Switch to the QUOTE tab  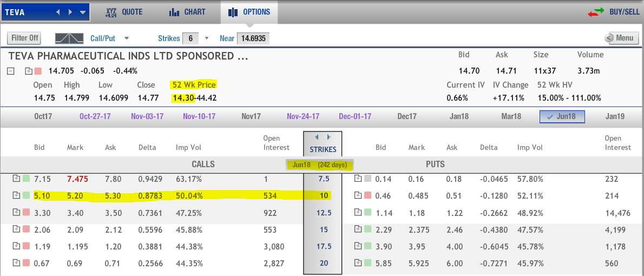coord(124,12)
